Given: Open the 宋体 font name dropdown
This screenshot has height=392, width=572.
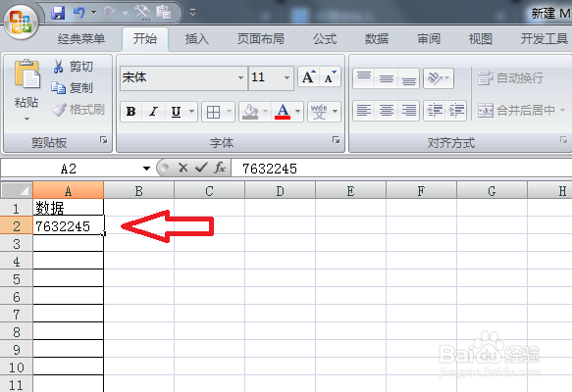Looking at the screenshot, I should [x=240, y=77].
